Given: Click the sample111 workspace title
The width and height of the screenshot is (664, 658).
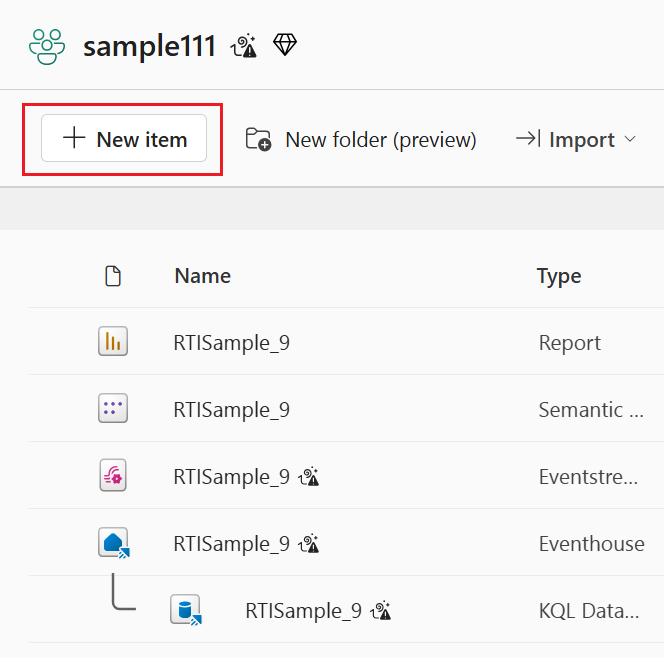Looking at the screenshot, I should [x=149, y=47].
